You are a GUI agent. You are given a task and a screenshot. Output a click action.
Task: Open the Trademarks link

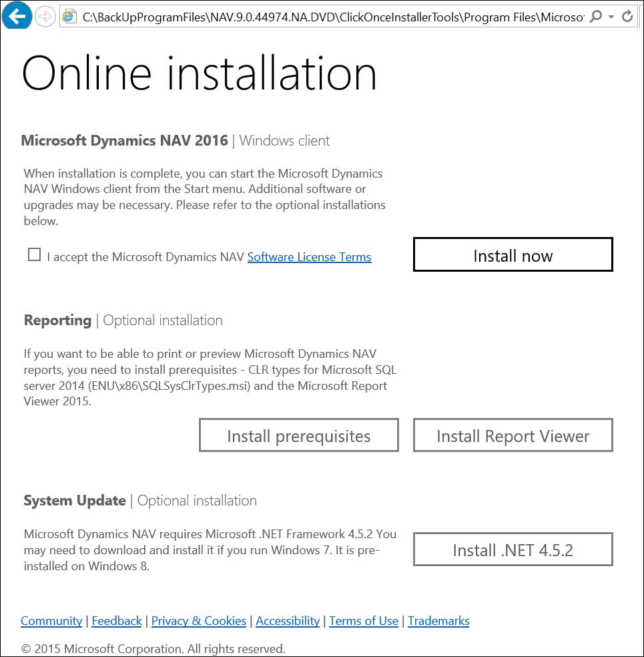(x=438, y=621)
